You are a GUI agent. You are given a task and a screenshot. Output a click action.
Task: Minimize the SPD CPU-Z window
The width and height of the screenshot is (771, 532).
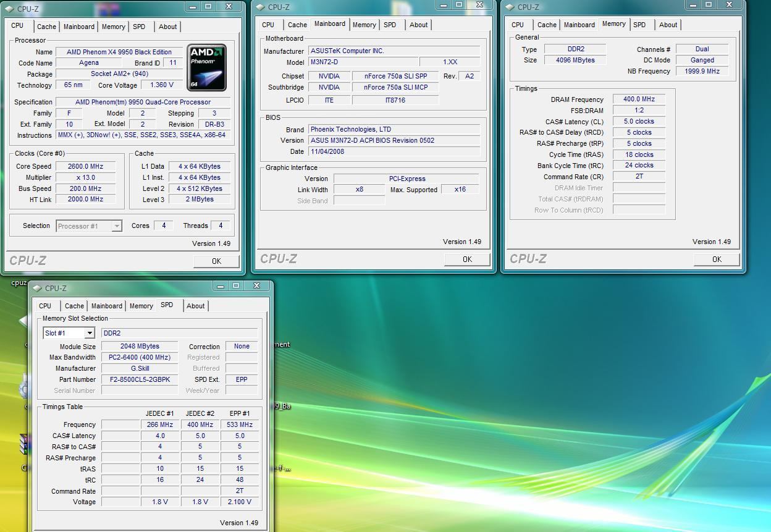point(220,285)
